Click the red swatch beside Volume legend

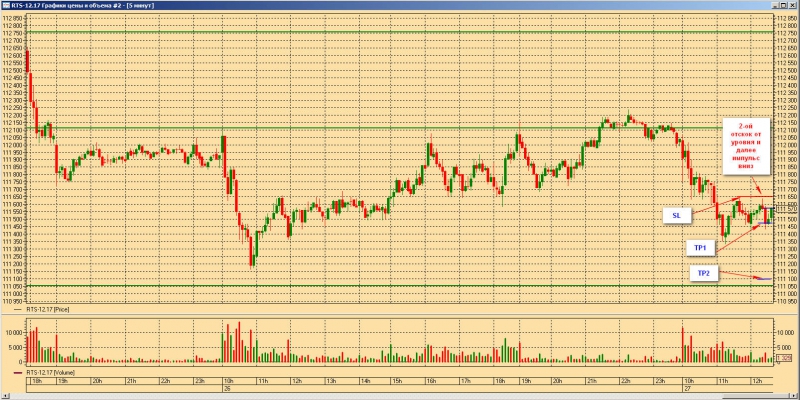click(18, 373)
